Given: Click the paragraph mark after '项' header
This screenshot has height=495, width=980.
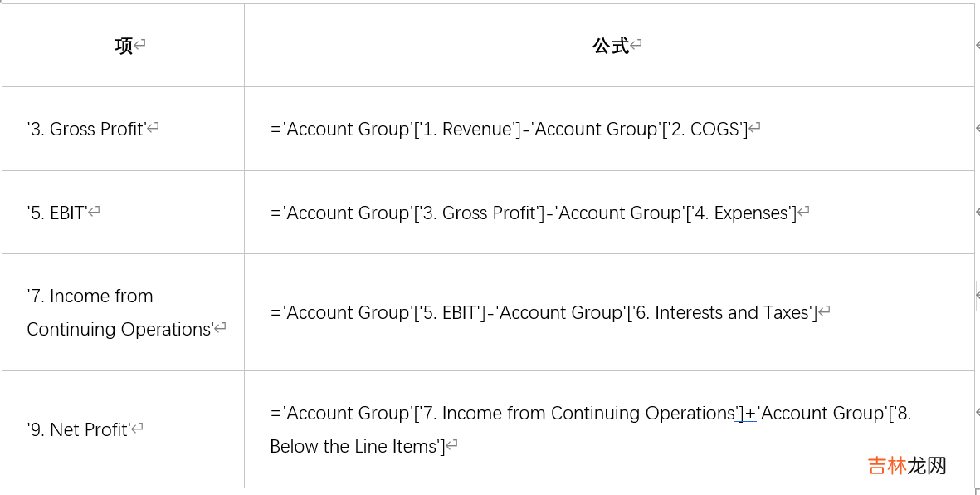Looking at the screenshot, I should (x=140, y=46).
